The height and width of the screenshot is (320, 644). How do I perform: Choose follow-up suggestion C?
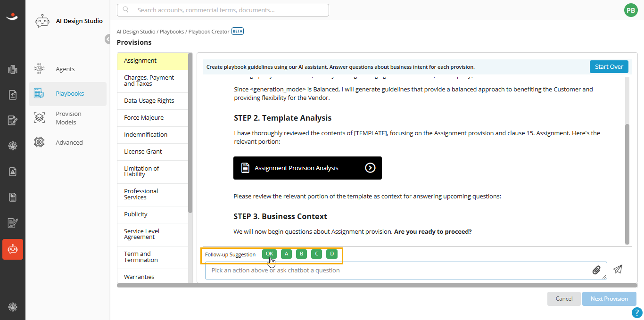[x=317, y=254]
